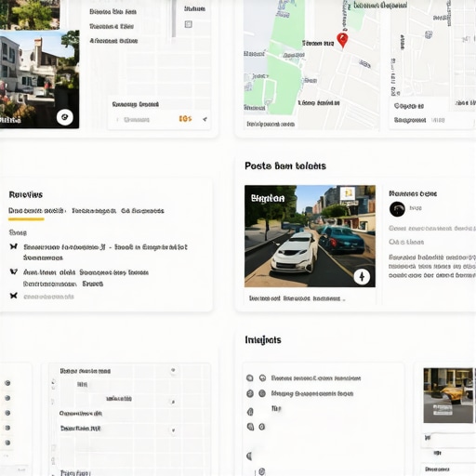Click the butterfly icon of the second review entry
The width and height of the screenshot is (476, 476).
click(13, 271)
